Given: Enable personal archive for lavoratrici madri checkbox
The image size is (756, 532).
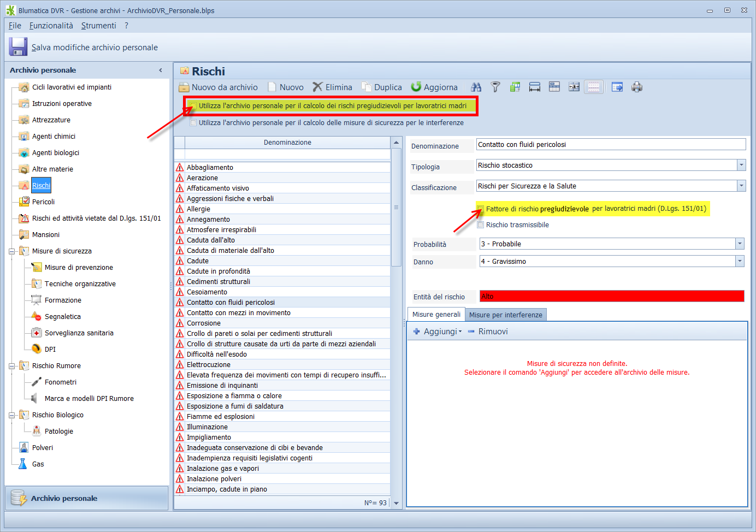Looking at the screenshot, I should pyautogui.click(x=193, y=105).
